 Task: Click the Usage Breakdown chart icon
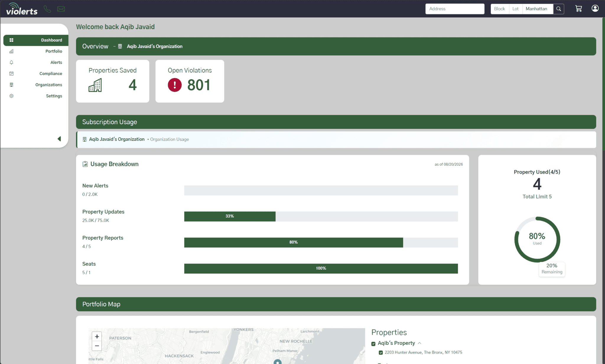pyautogui.click(x=85, y=164)
